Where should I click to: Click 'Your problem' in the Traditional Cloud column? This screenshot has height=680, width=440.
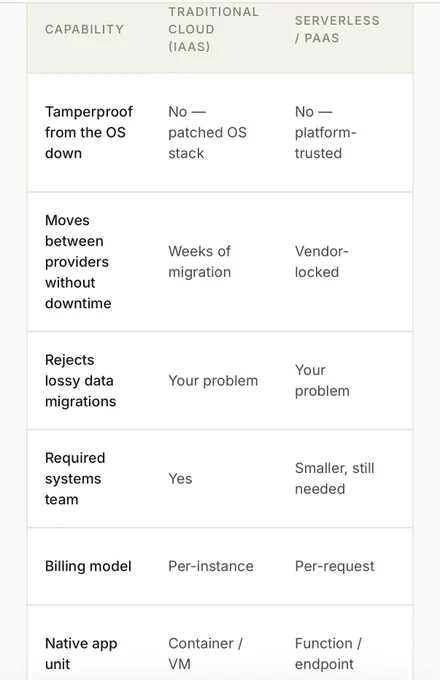213,380
